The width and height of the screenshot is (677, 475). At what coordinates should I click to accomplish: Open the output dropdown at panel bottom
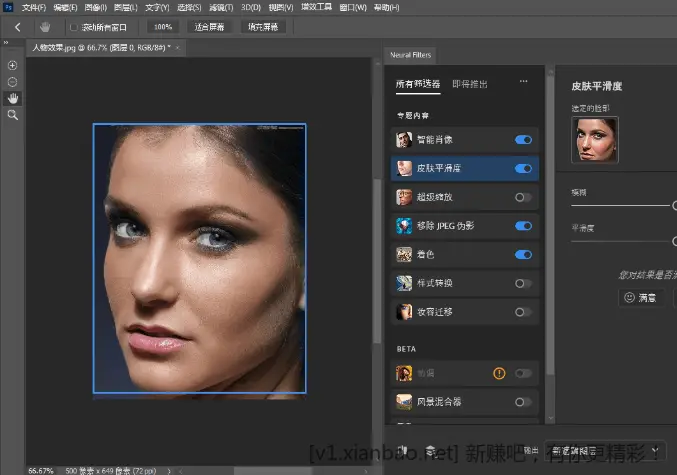point(604,451)
